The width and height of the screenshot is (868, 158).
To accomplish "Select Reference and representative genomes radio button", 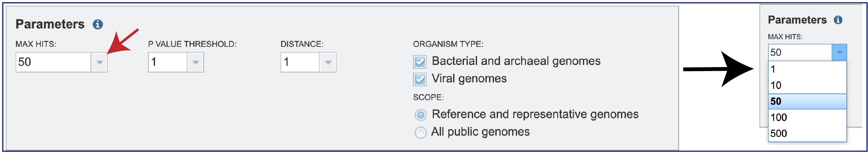I will point(420,115).
